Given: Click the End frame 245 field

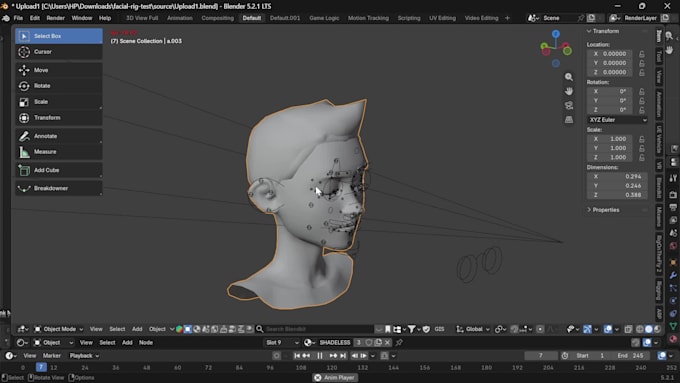Looking at the screenshot, I should [631, 356].
